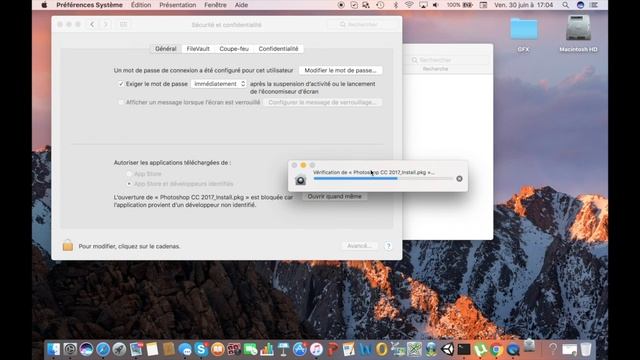
Task: Click the Wi-Fi status icon
Action: click(x=409, y=5)
